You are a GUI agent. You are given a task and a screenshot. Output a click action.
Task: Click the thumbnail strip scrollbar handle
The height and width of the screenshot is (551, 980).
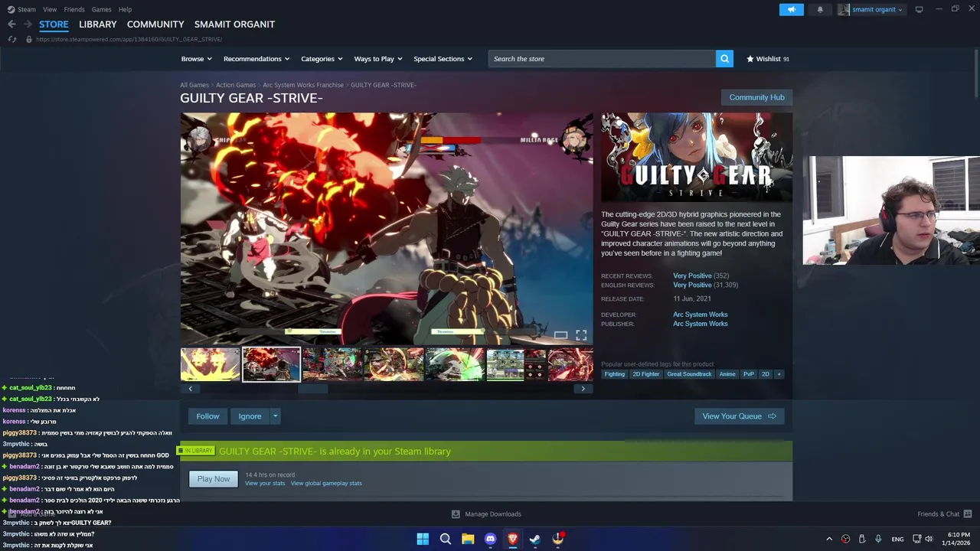pos(312,389)
